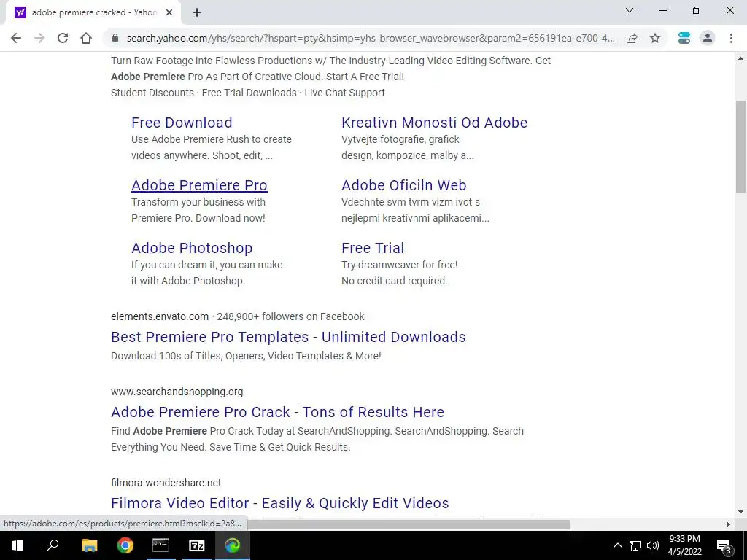Viewport: 747px width, 560px height.
Task: Open the Free Download ad link
Action: [182, 122]
